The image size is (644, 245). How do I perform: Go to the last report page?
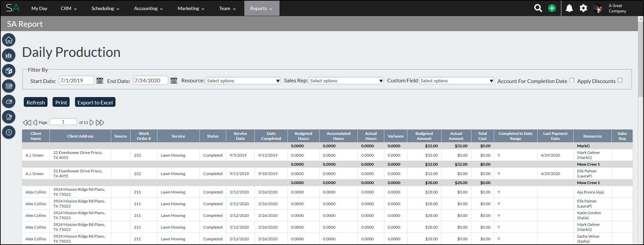click(100, 123)
